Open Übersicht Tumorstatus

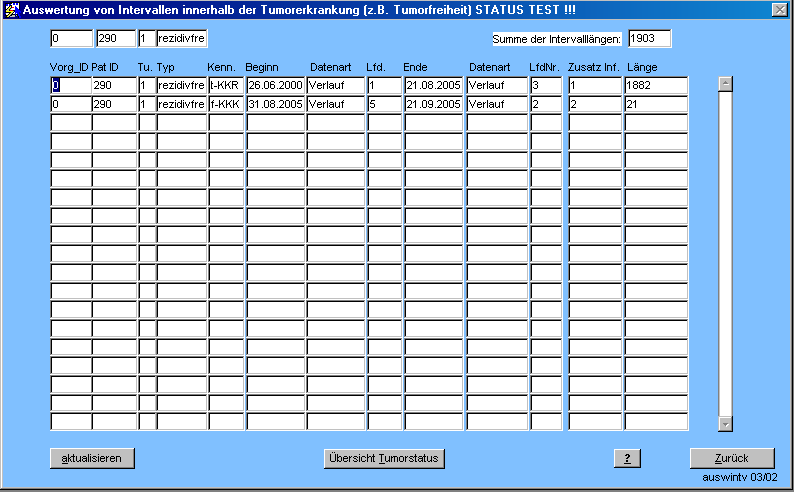tap(384, 458)
